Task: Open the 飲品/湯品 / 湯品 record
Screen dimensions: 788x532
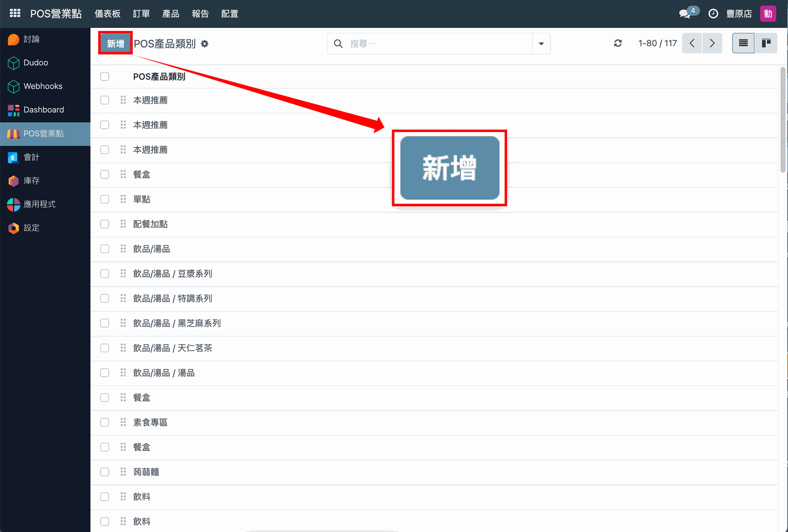Action: tap(164, 373)
